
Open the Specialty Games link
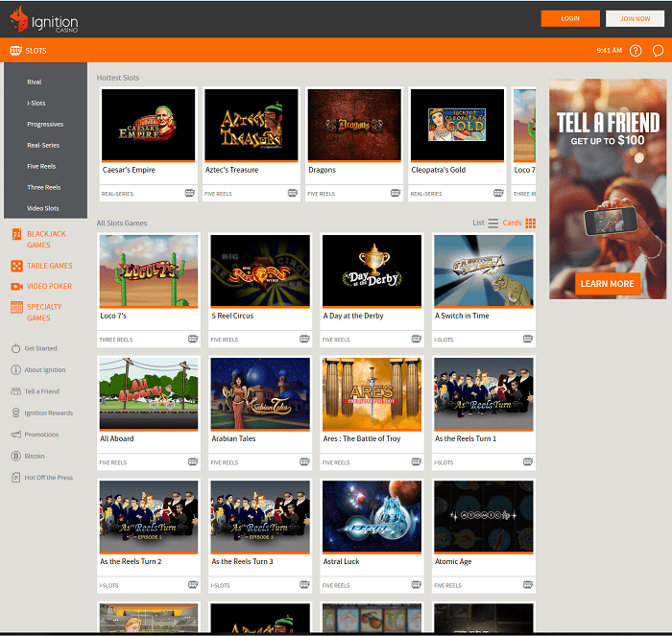click(x=44, y=312)
